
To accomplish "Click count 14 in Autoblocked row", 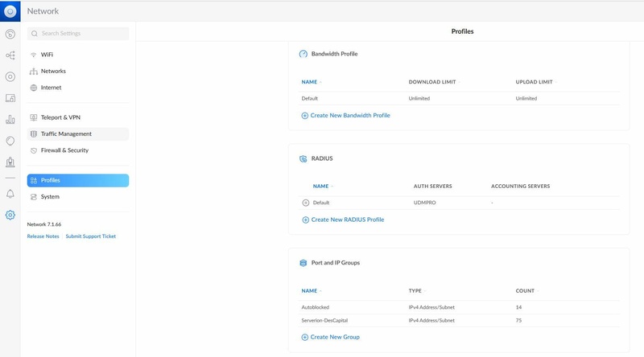I will (x=518, y=307).
